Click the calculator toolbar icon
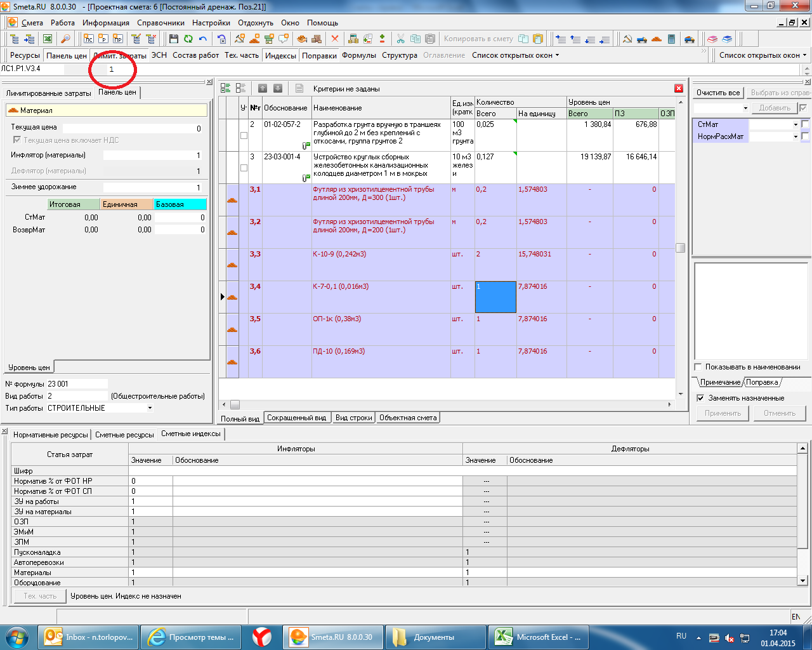This screenshot has width=812, height=650. (672, 39)
